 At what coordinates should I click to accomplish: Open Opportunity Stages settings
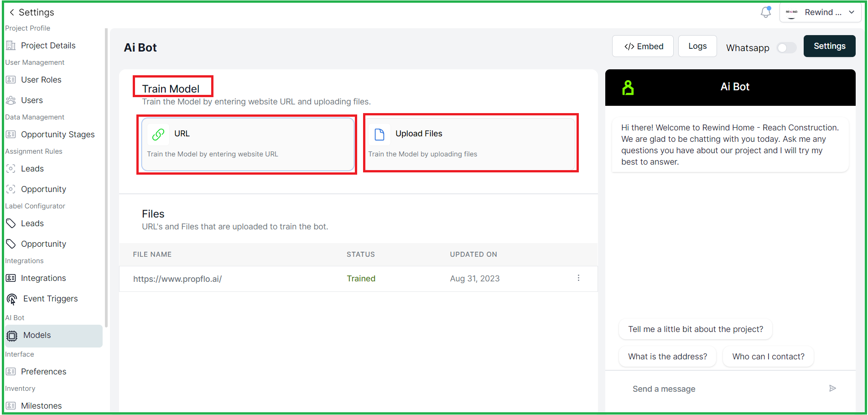point(57,135)
